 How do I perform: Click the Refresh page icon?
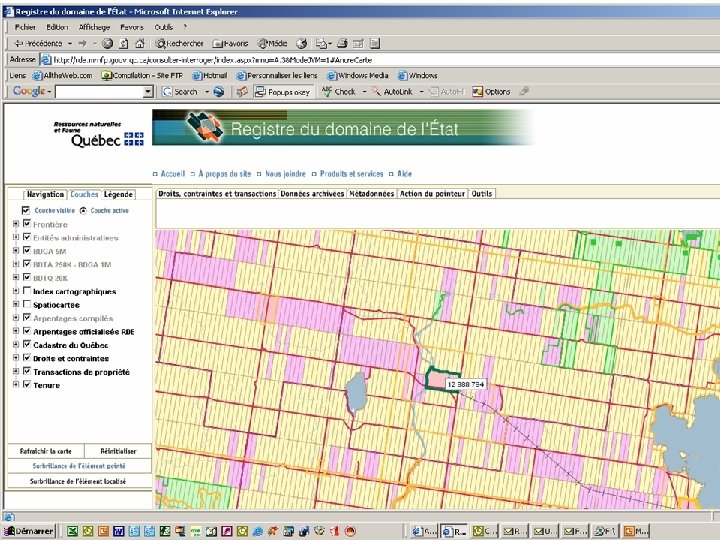[124, 44]
